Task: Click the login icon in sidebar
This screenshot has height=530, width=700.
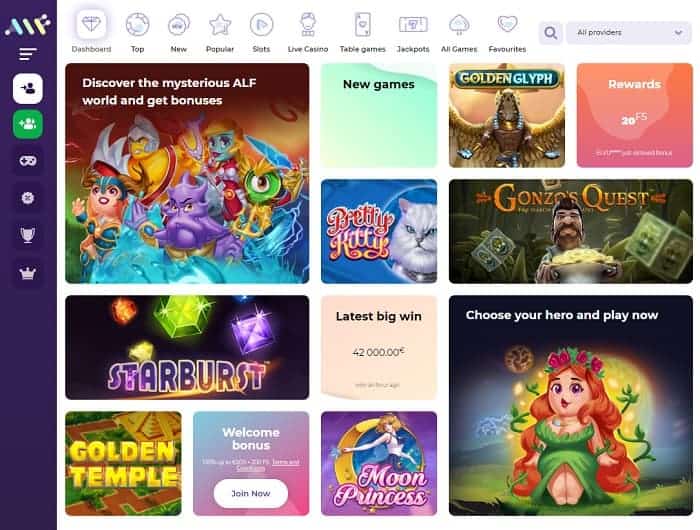Action: pos(28,88)
